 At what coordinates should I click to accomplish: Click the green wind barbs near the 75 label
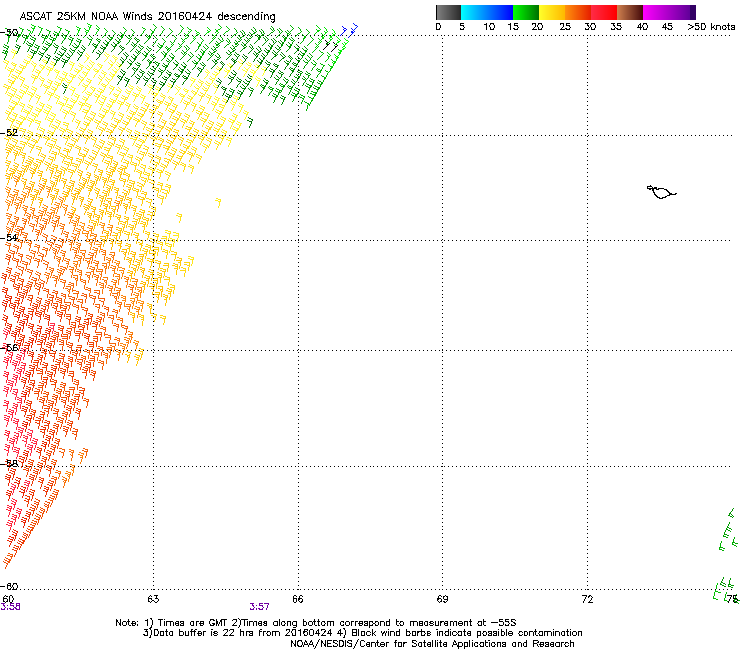coord(725,590)
